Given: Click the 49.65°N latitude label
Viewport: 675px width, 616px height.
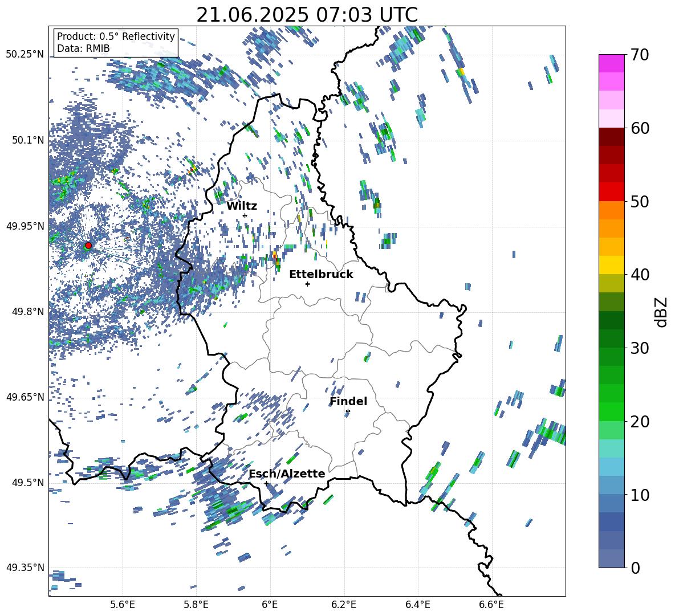Looking at the screenshot, I should (25, 397).
